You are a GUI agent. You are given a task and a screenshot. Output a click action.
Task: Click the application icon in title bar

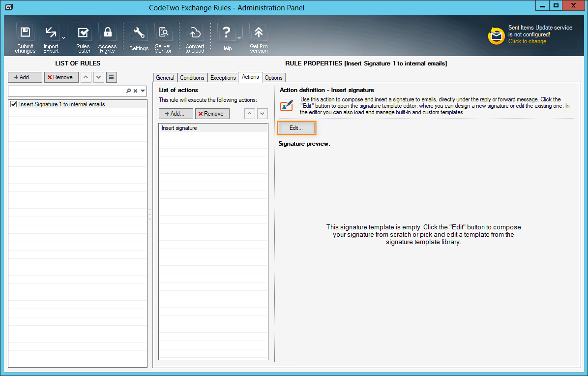click(x=9, y=7)
